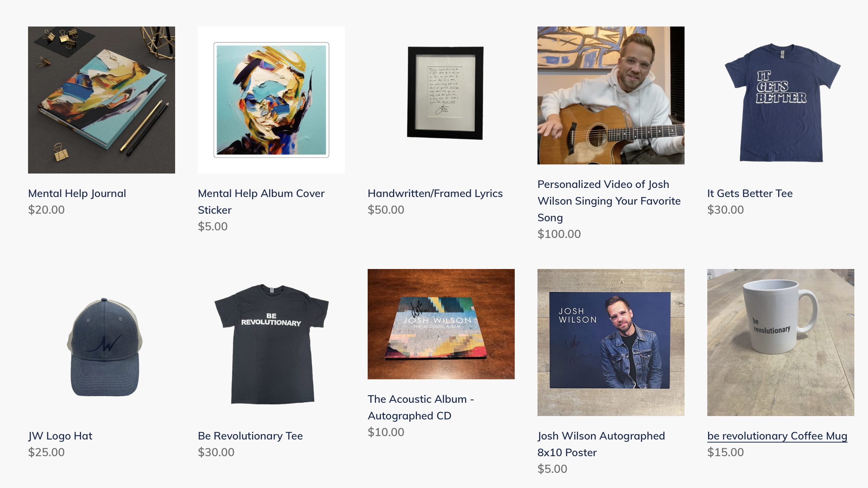View the framed handwritten lyrics picture
This screenshot has width=868, height=488.
coord(445,93)
